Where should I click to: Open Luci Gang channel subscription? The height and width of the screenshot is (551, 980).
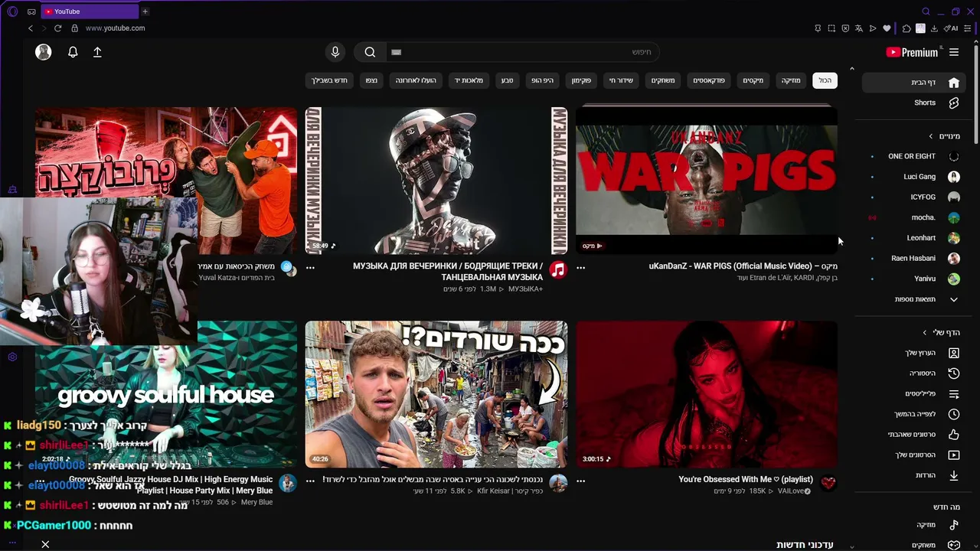click(x=916, y=177)
